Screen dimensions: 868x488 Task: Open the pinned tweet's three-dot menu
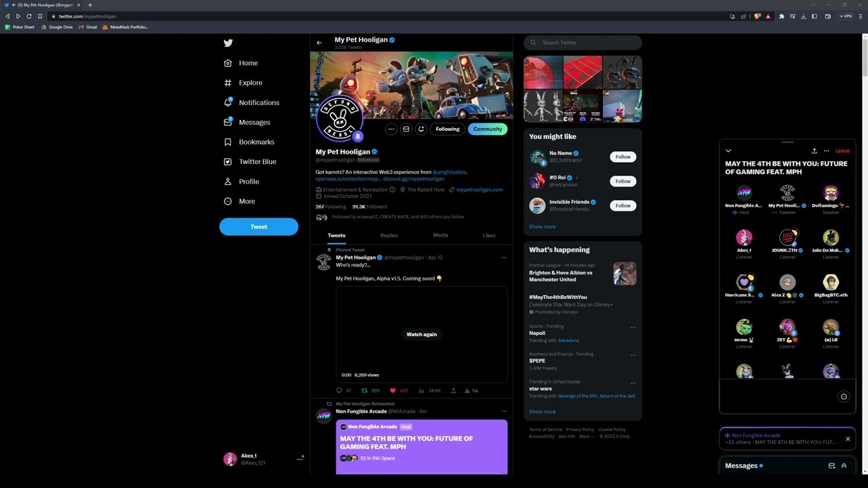coord(504,258)
